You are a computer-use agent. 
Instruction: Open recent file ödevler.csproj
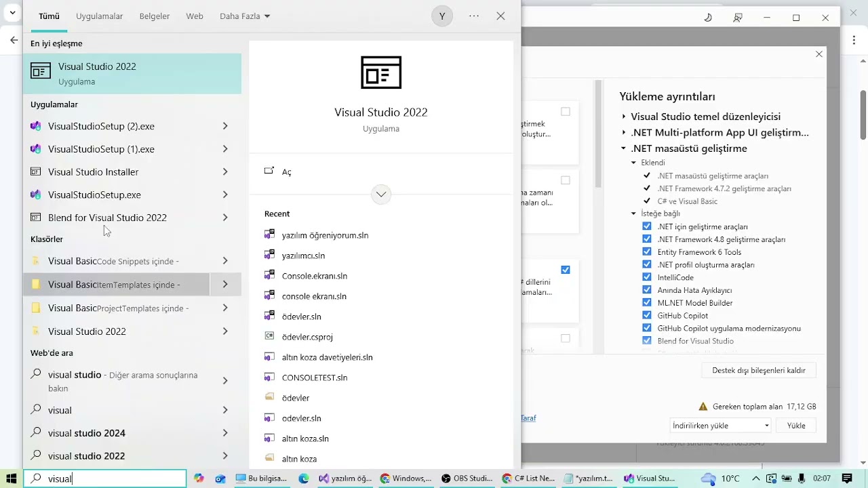[307, 337]
